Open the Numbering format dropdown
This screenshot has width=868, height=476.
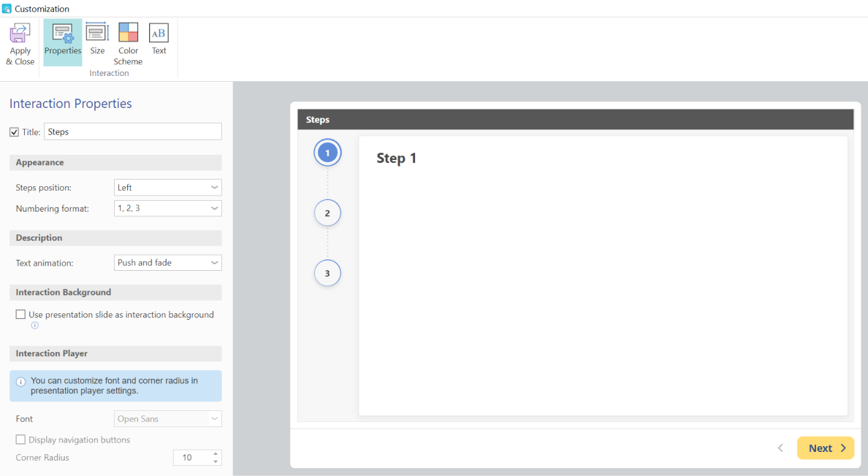point(167,208)
